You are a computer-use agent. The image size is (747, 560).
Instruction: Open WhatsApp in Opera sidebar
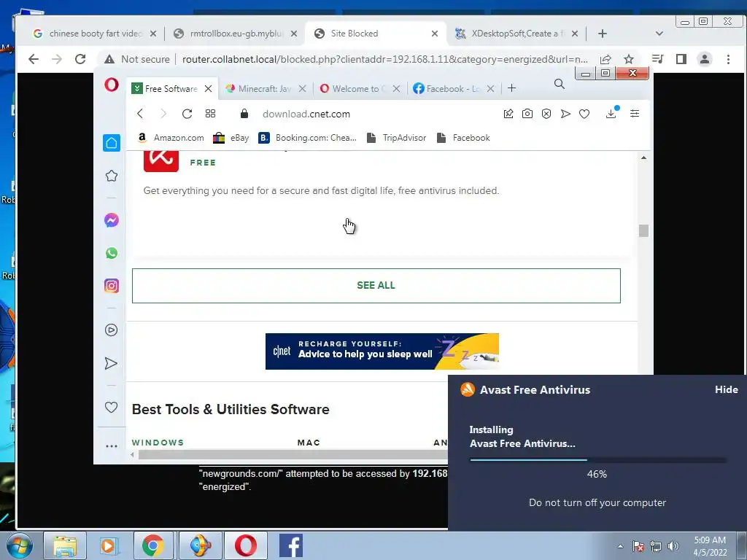point(112,253)
